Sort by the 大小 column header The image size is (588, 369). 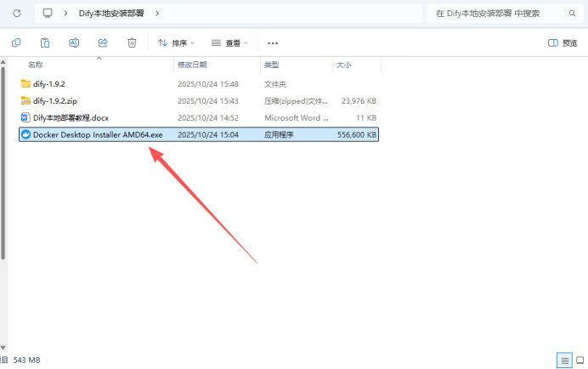coord(344,65)
